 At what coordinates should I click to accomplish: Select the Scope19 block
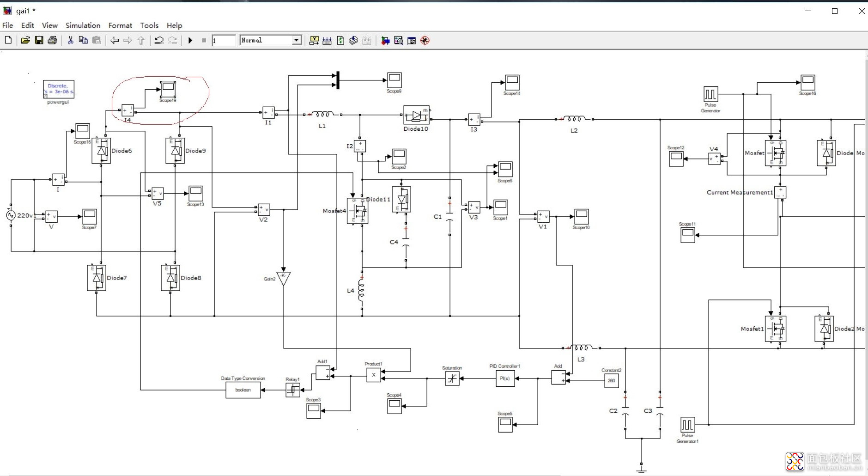[168, 89]
